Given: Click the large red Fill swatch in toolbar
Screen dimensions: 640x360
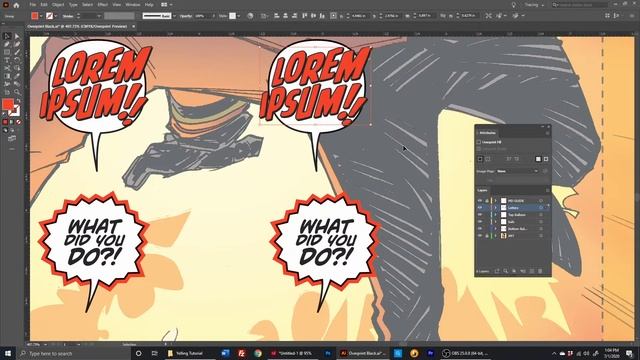Looking at the screenshot, I should (x=8, y=104).
